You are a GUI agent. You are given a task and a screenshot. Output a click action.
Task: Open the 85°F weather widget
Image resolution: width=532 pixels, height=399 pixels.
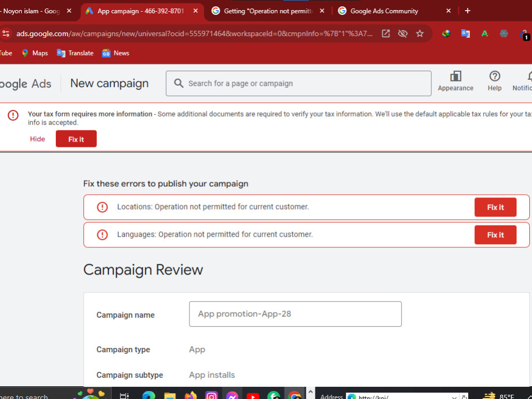point(499,396)
